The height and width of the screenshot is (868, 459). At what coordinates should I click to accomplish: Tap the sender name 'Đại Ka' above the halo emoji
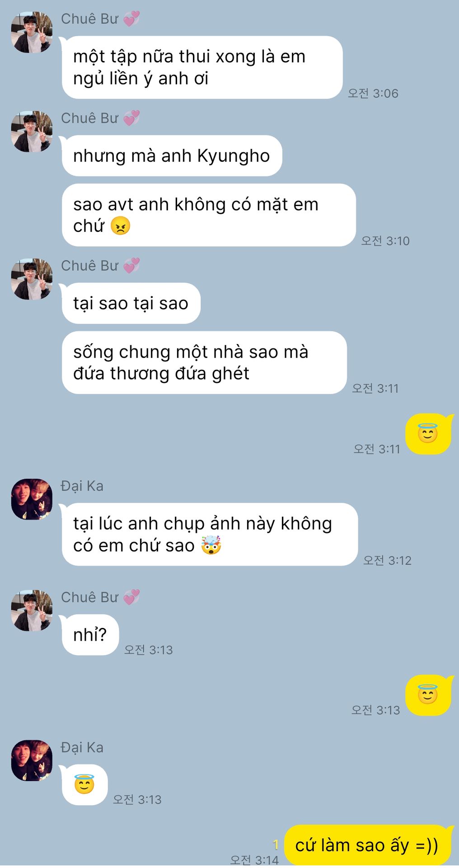82,747
